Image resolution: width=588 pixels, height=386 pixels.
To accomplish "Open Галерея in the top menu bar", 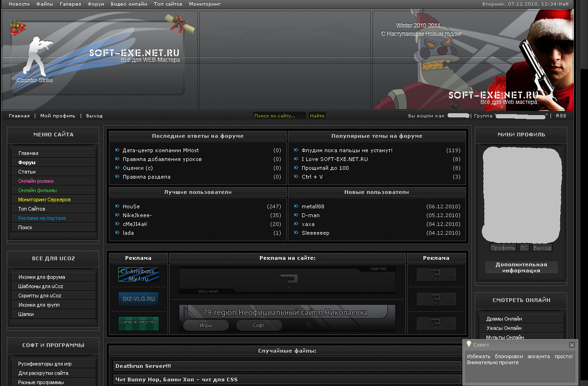I will 70,4.
